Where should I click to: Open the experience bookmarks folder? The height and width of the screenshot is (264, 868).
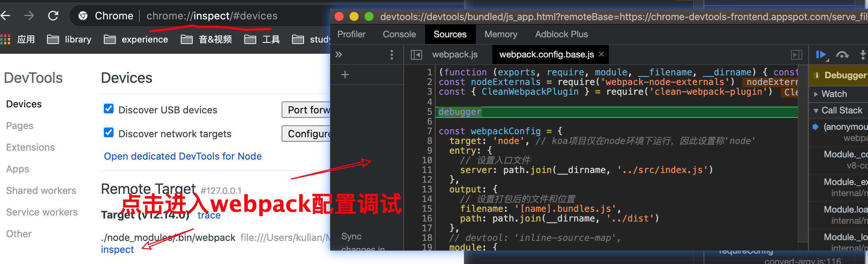click(x=136, y=39)
